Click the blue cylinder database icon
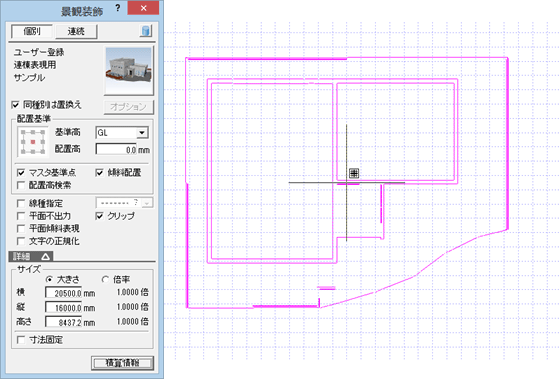 [145, 31]
